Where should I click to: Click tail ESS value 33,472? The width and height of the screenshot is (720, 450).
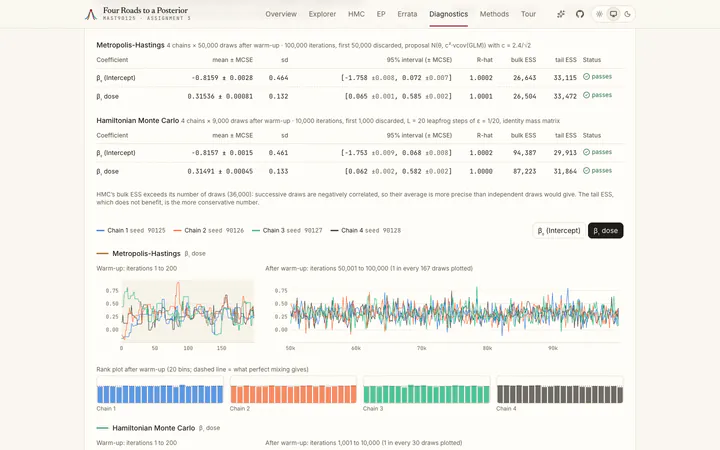click(x=565, y=96)
